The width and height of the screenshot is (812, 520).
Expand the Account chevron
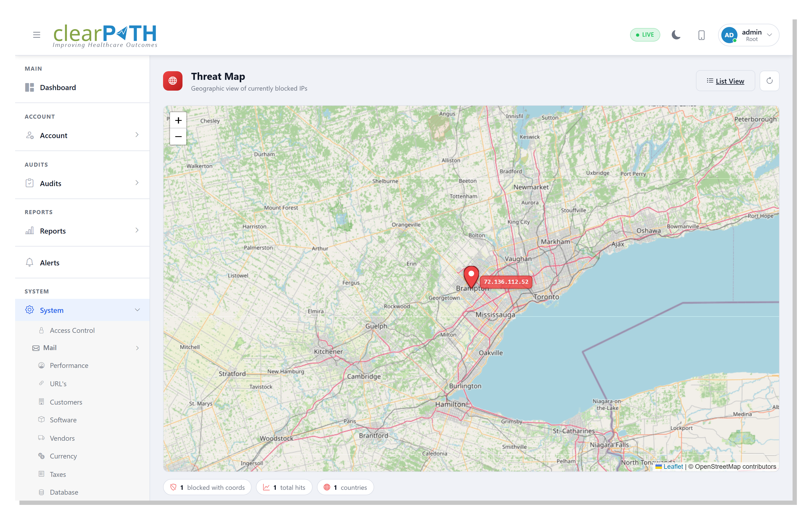(137, 135)
